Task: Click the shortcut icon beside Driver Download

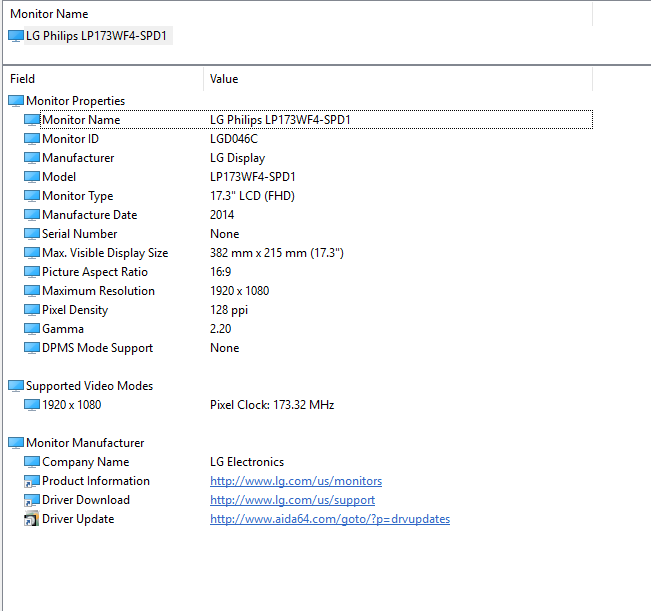Action: (32, 501)
